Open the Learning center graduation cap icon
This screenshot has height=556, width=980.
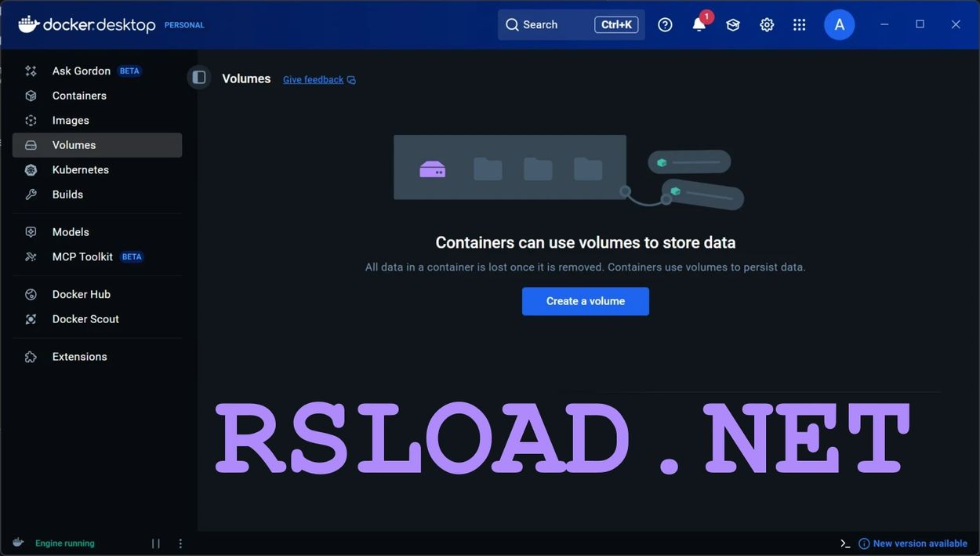pyautogui.click(x=733, y=24)
